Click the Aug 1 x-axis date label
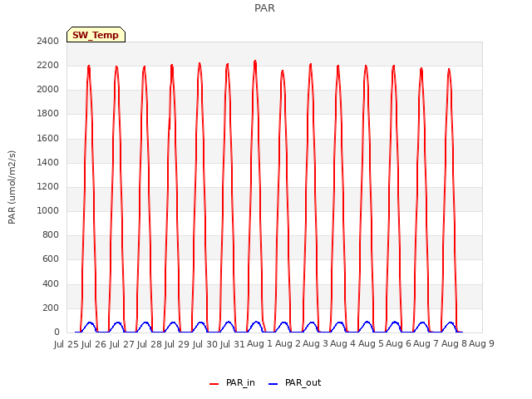This screenshot has height=399, width=532. (x=260, y=344)
